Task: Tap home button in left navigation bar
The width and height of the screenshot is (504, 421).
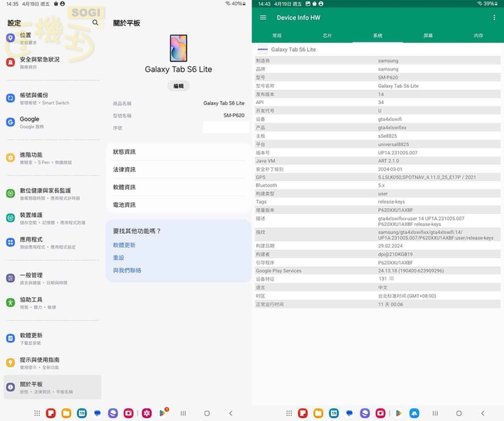Action: point(207,413)
